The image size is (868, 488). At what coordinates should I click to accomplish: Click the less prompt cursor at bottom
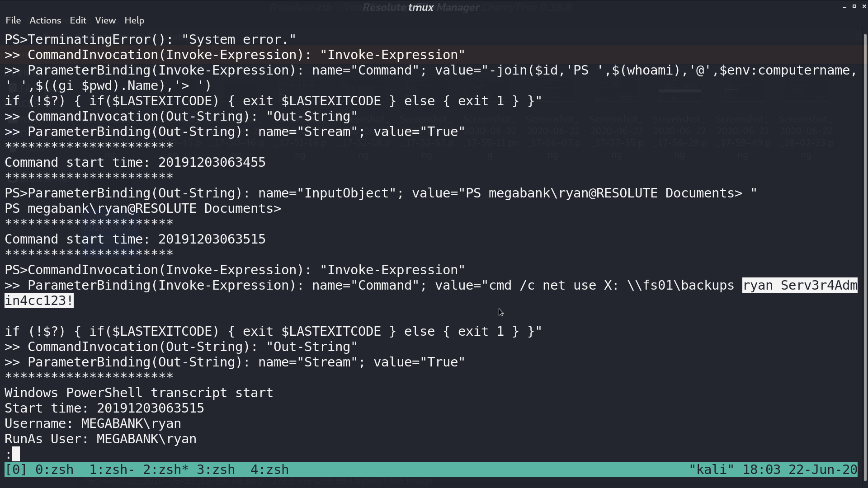[x=16, y=454]
